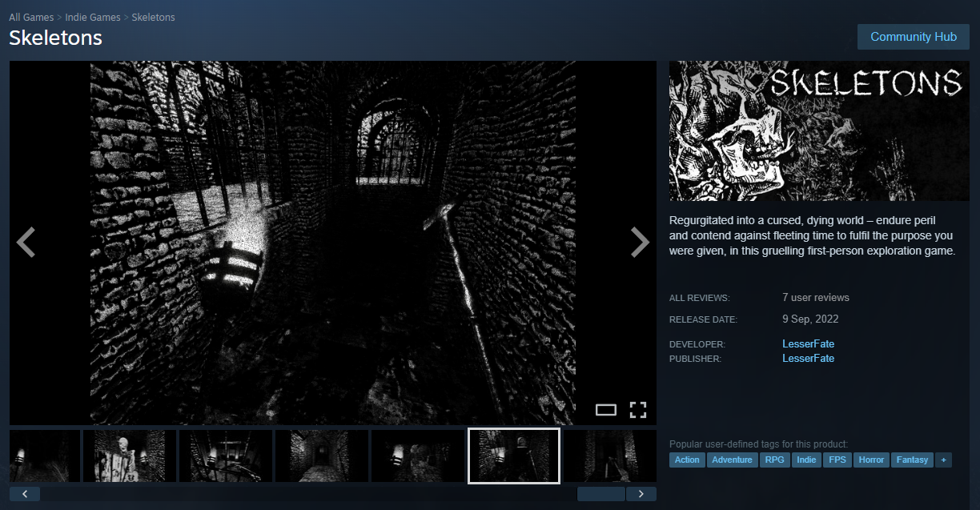Show the previous screenshot with left arrow
This screenshot has height=510, width=980.
click(x=26, y=243)
